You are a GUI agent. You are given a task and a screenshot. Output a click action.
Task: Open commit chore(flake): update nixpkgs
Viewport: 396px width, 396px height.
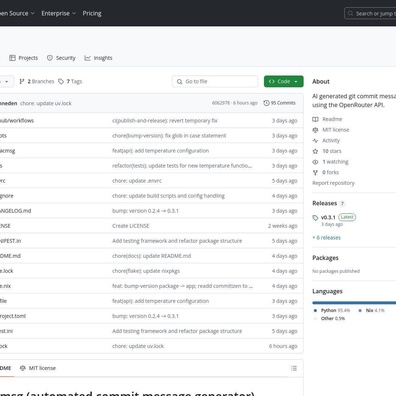coord(146,271)
